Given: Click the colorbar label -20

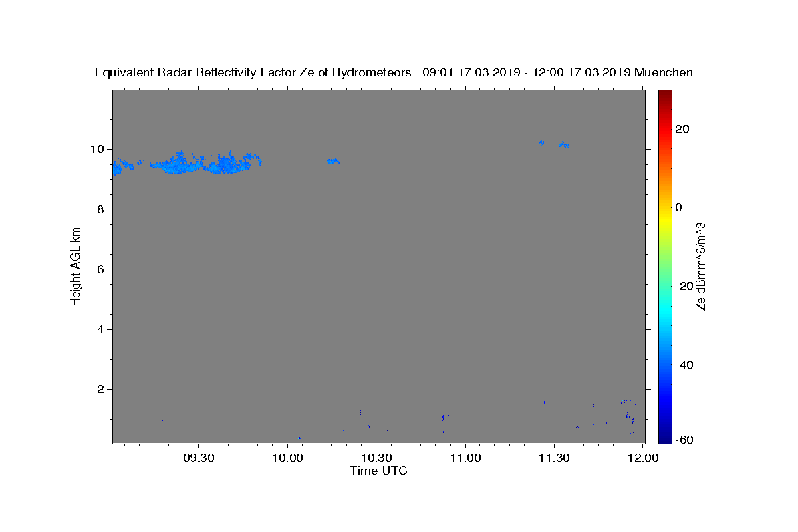Looking at the screenshot, I should pyautogui.click(x=684, y=286).
